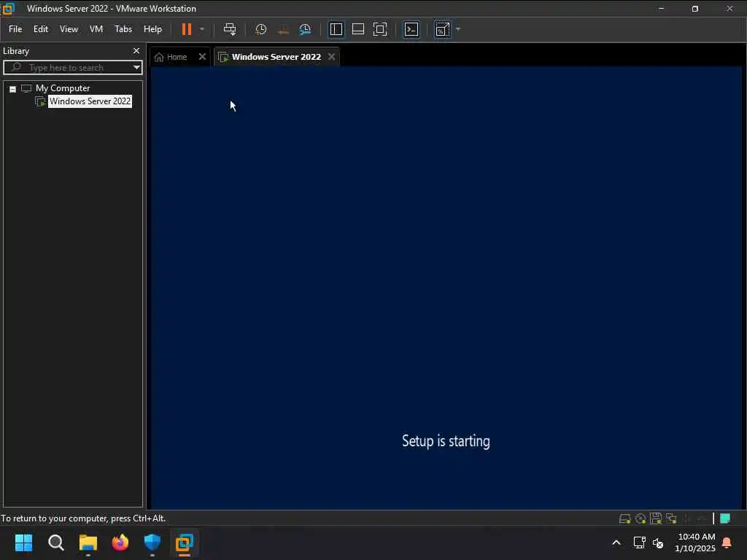Click the Revert to snapshot icon

point(283,29)
